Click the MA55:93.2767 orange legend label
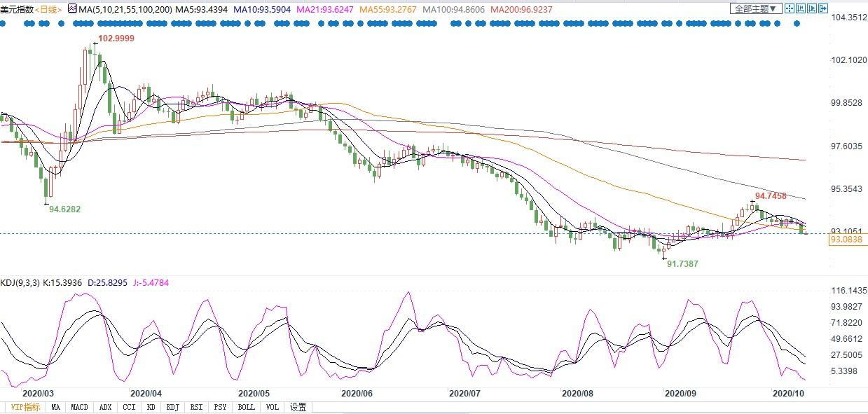868x414 pixels. tap(389, 9)
